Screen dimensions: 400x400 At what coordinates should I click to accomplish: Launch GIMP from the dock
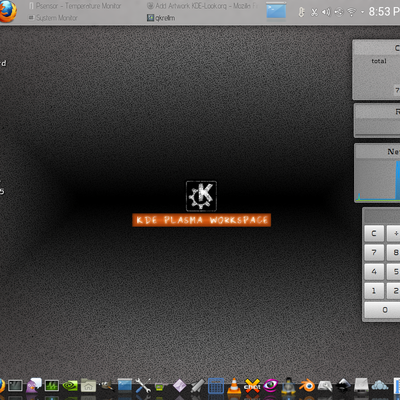point(107,386)
